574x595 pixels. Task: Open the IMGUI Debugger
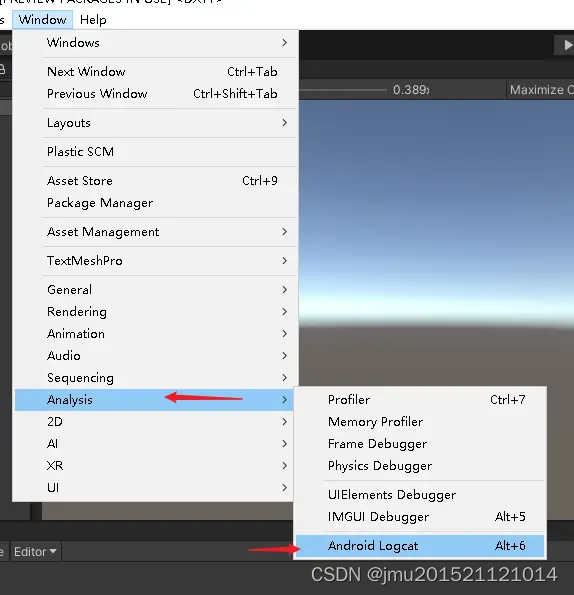point(420,517)
